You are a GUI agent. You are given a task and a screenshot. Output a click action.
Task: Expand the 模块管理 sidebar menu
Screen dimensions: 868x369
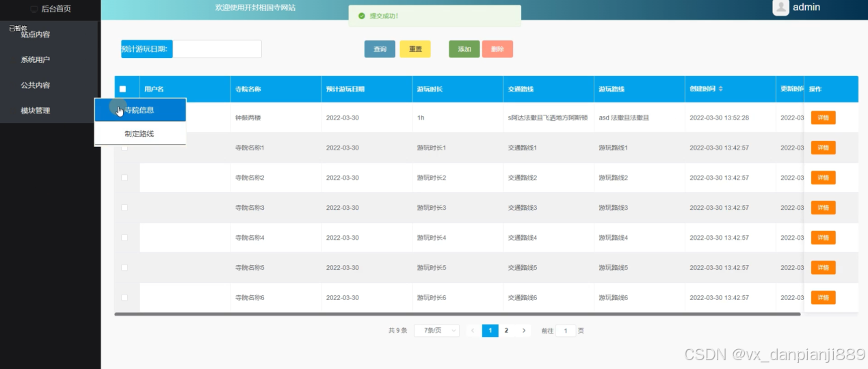[36, 111]
